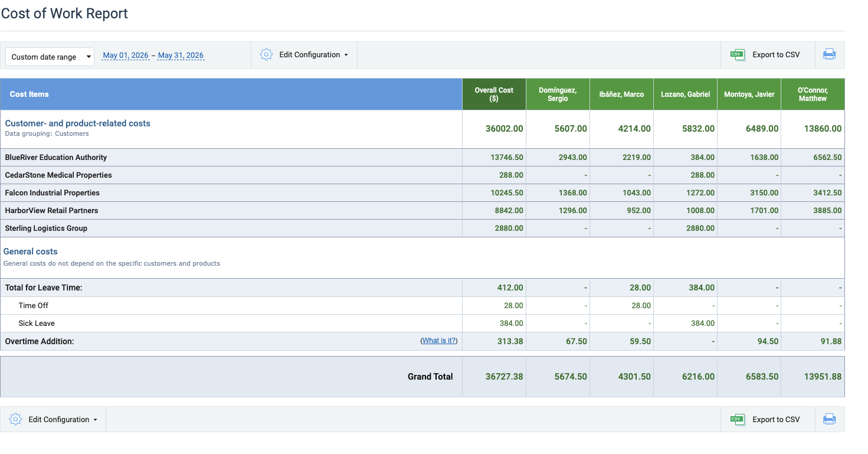
Task: Change the start date May 01, 2026
Action: click(126, 55)
